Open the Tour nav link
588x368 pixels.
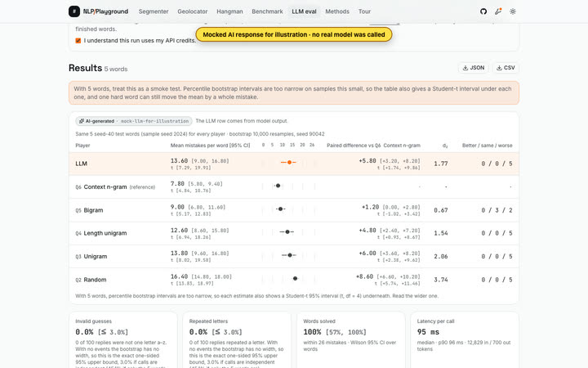click(364, 11)
